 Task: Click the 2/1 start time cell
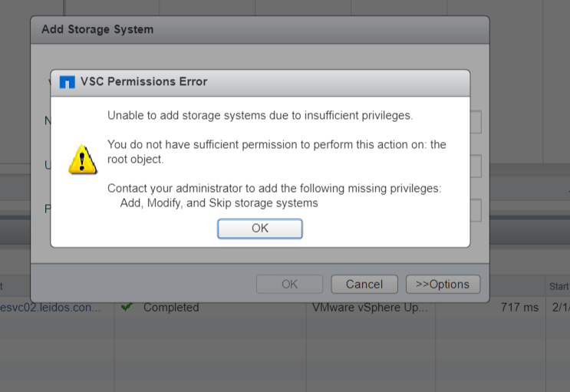click(558, 308)
